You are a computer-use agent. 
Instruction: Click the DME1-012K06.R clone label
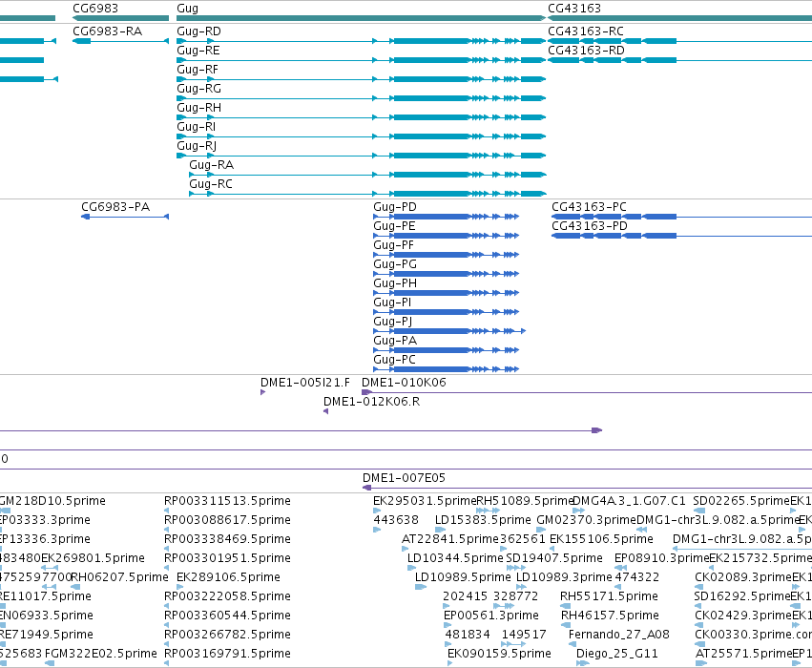tap(372, 402)
